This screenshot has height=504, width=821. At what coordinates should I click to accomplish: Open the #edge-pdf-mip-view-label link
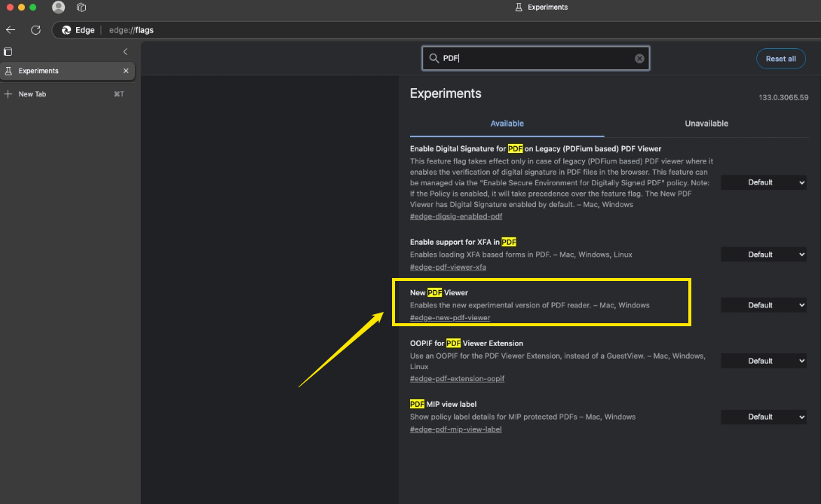[455, 429]
